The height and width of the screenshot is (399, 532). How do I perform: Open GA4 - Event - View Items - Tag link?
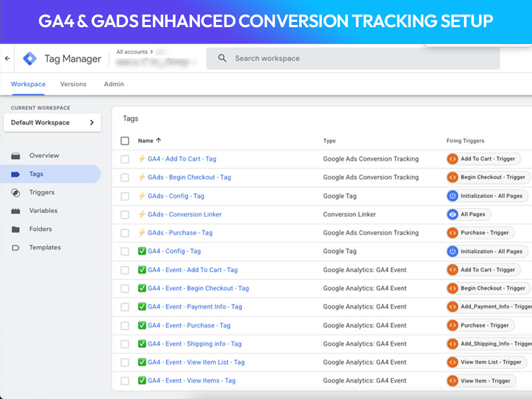tap(192, 381)
